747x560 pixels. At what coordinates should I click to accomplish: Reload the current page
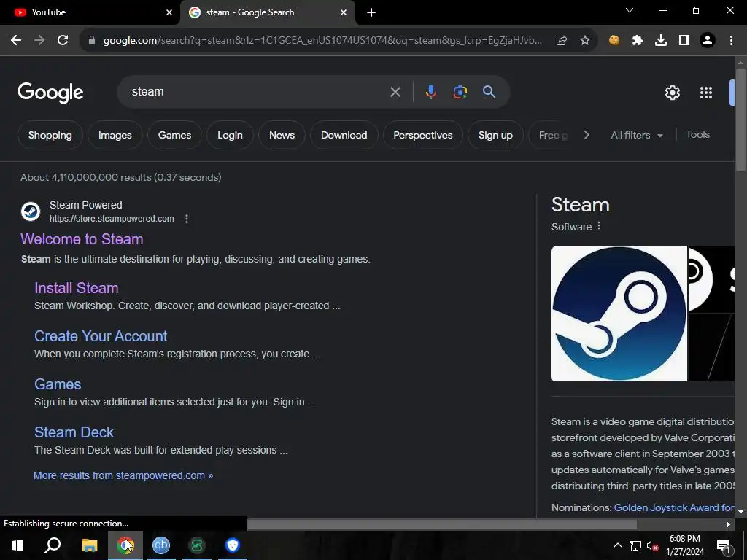pos(63,41)
